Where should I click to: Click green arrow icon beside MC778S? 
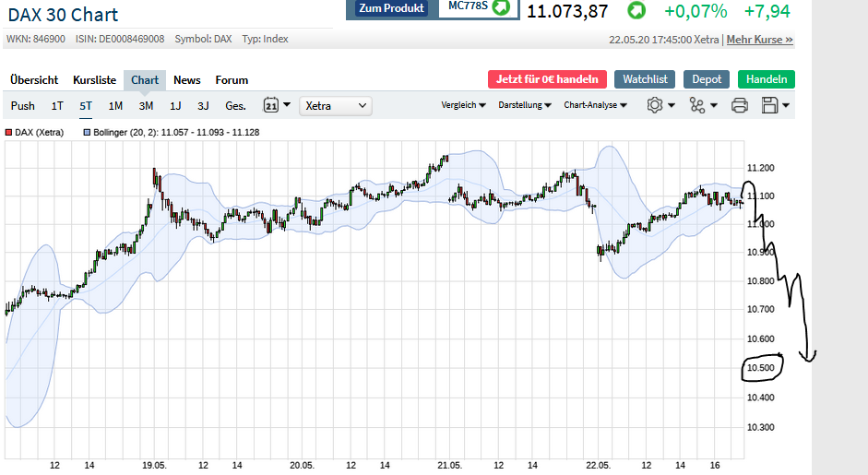pyautogui.click(x=501, y=7)
